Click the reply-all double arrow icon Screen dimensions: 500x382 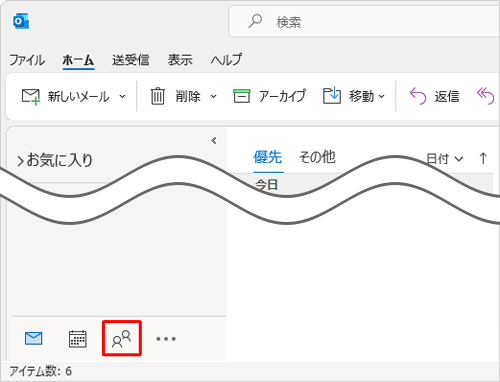485,96
